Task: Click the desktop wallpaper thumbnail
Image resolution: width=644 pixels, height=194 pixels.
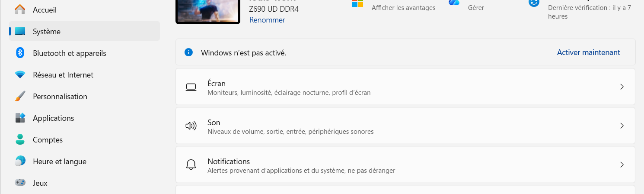Action: (x=207, y=10)
